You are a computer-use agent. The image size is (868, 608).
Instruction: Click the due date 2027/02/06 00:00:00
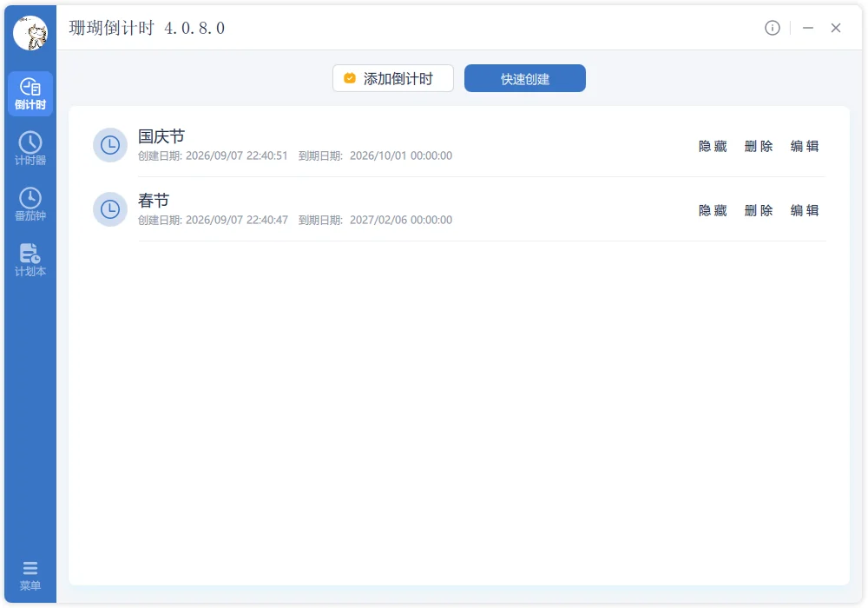(401, 220)
